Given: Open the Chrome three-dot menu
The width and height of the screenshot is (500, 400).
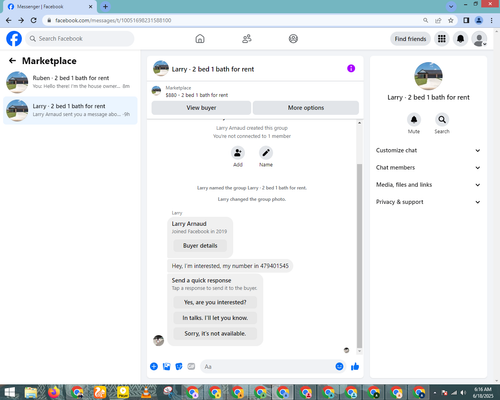Looking at the screenshot, I should (x=491, y=20).
